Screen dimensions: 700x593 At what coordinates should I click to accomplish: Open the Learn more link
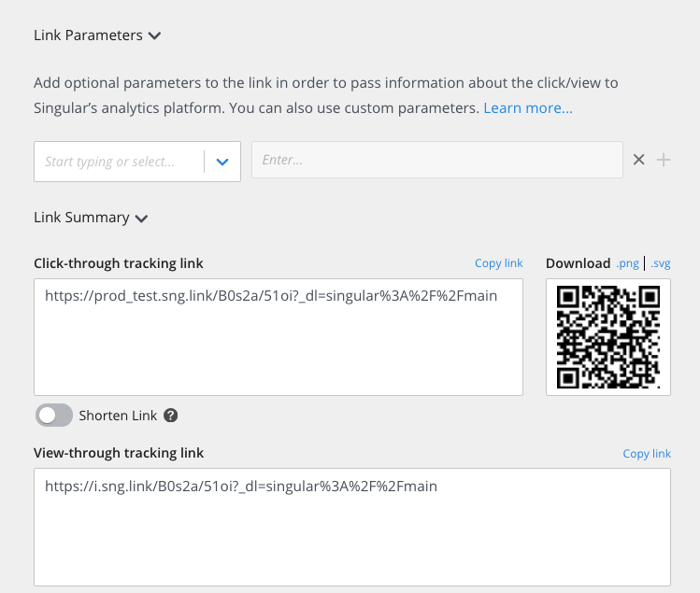click(x=528, y=108)
